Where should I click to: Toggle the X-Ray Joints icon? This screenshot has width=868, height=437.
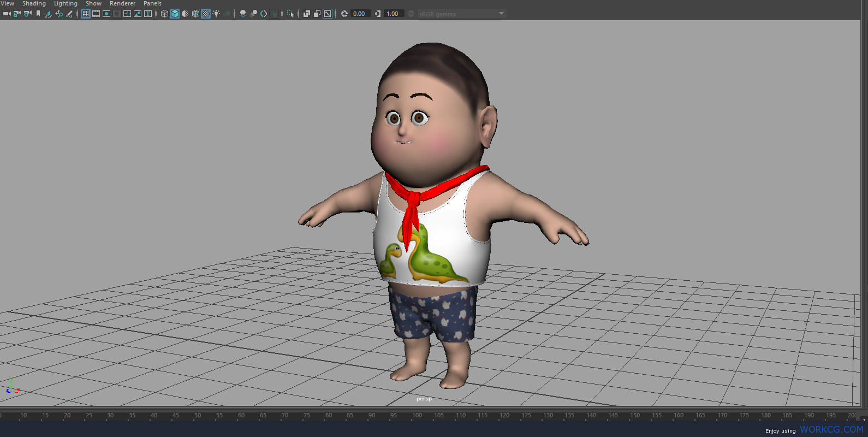pos(328,14)
